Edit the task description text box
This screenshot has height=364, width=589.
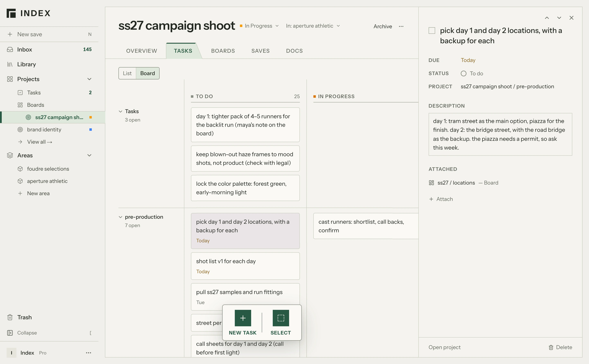[x=500, y=134]
